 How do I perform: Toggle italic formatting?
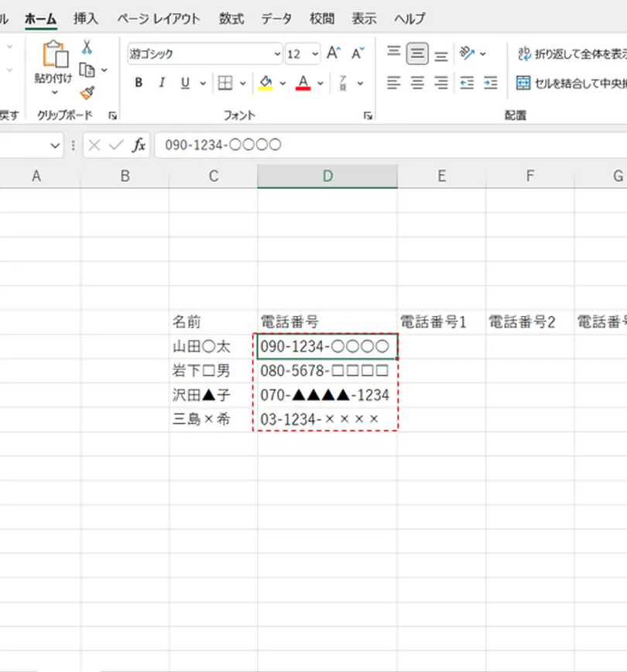(163, 83)
